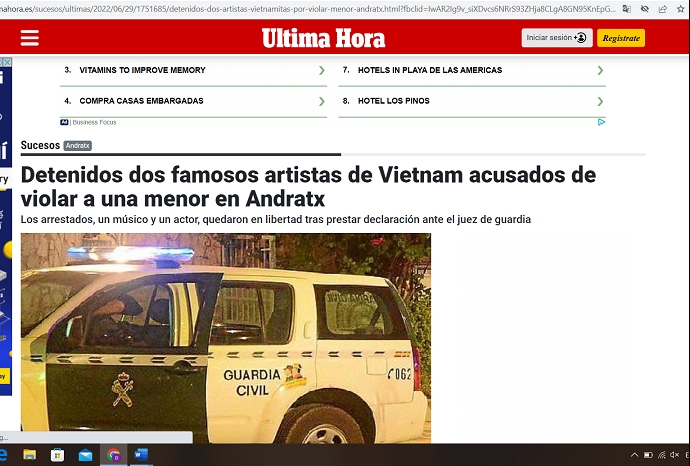
Task: Open the Mail app from the taskbar
Action: coord(85,455)
